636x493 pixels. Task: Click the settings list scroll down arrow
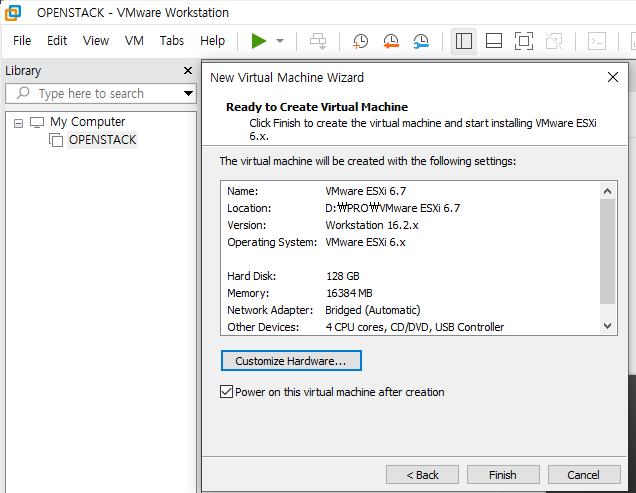pyautogui.click(x=607, y=326)
